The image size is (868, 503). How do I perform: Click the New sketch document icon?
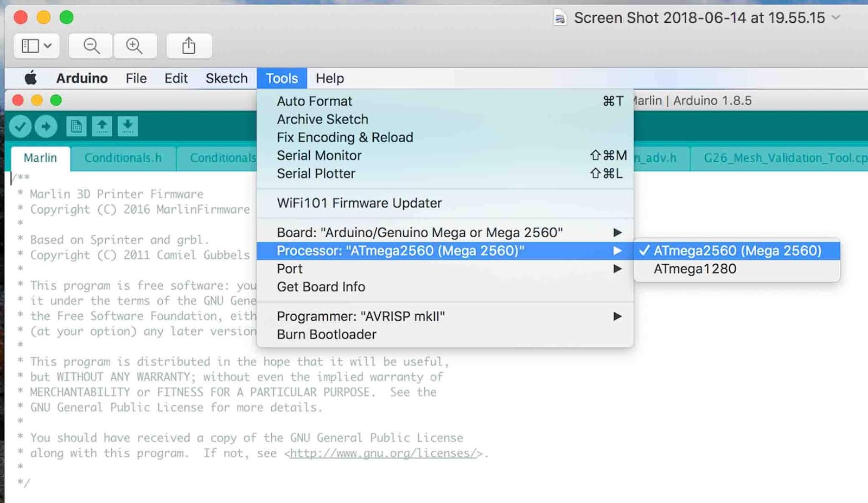point(76,126)
